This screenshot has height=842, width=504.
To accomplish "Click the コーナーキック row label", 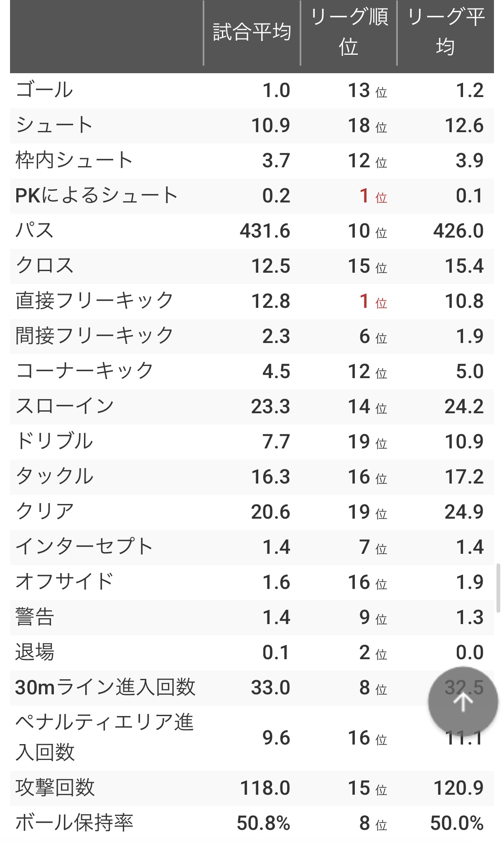I will point(84,371).
